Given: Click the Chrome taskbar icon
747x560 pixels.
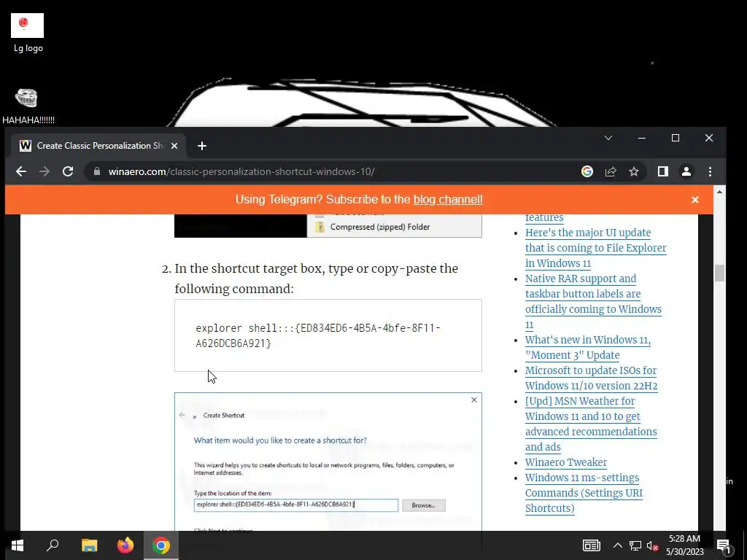Looking at the screenshot, I should [x=161, y=545].
